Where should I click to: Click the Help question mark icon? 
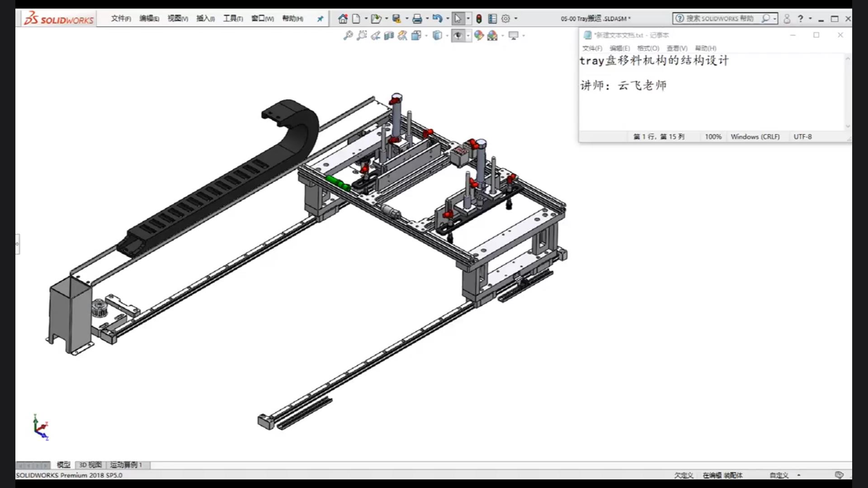[800, 19]
